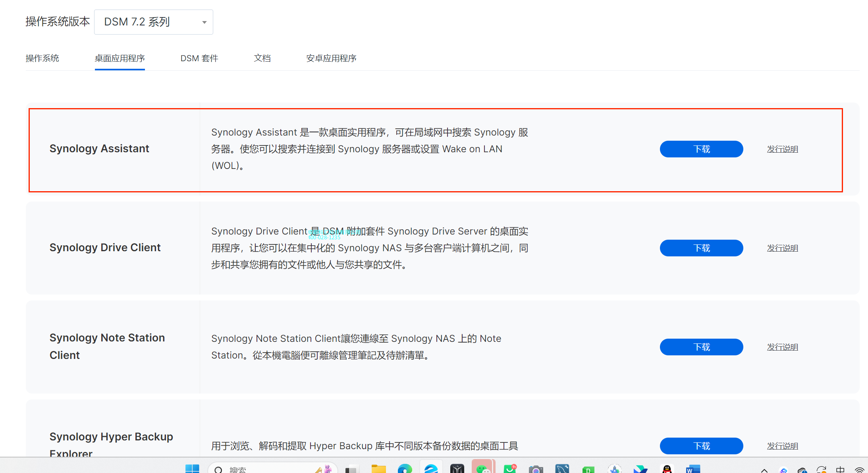Switch to the DSM 套件 tab
Image resolution: width=868 pixels, height=473 pixels.
(199, 58)
